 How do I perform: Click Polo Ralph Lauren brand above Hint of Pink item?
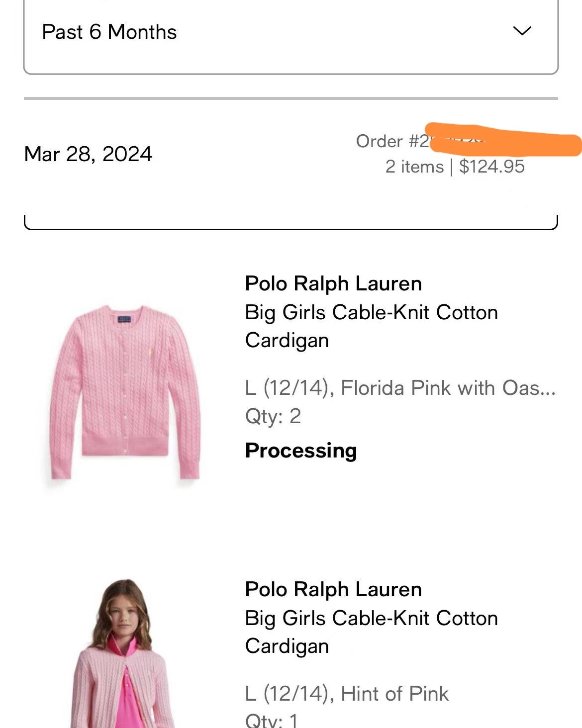[333, 590]
